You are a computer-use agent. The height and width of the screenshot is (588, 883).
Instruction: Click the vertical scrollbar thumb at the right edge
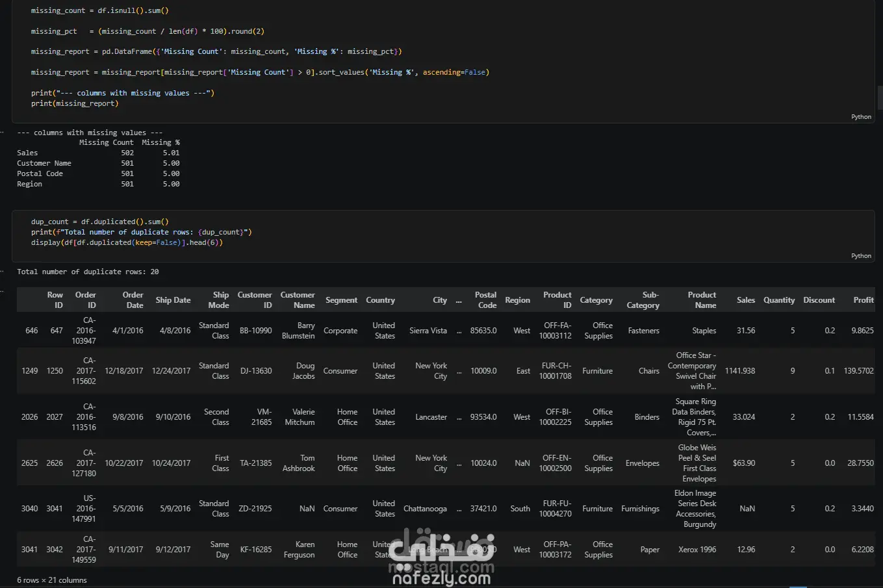click(x=880, y=98)
